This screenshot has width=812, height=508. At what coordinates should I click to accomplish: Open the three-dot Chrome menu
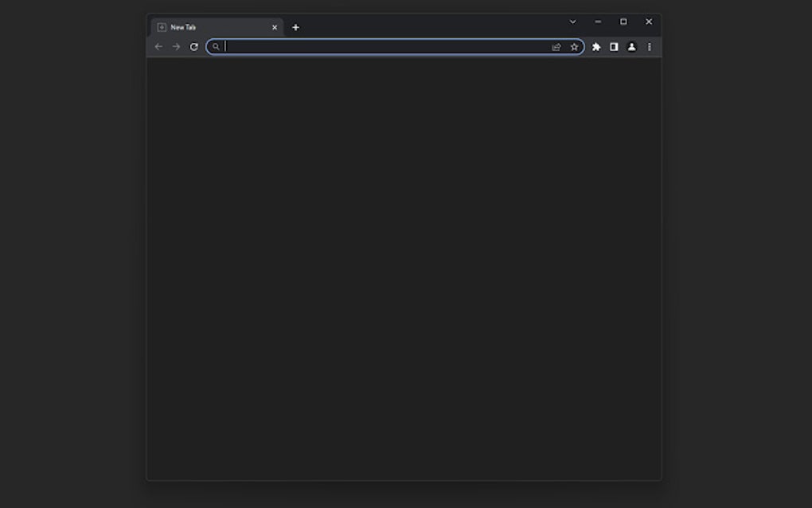point(649,47)
